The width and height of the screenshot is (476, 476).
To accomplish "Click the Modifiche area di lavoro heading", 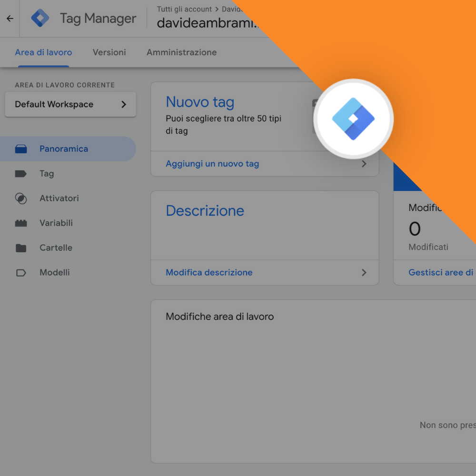I will 219,317.
